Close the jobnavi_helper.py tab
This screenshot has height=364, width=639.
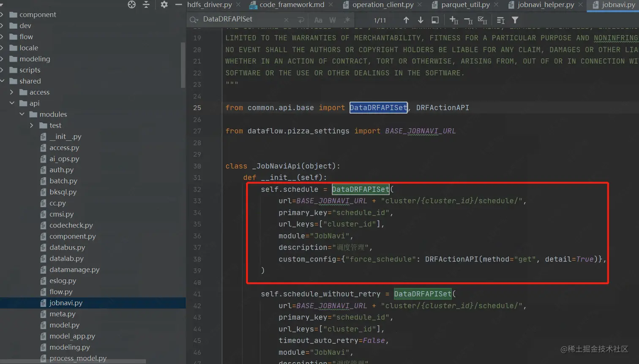click(x=581, y=5)
